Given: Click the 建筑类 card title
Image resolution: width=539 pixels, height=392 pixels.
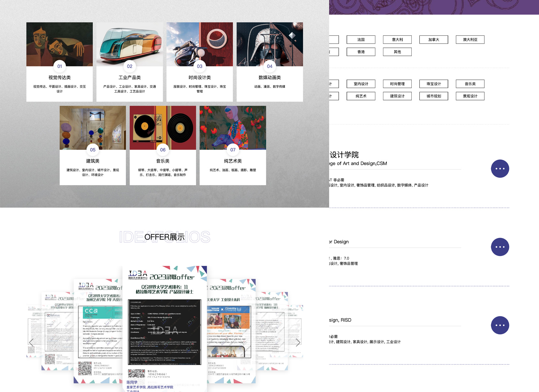Looking at the screenshot, I should (93, 161).
